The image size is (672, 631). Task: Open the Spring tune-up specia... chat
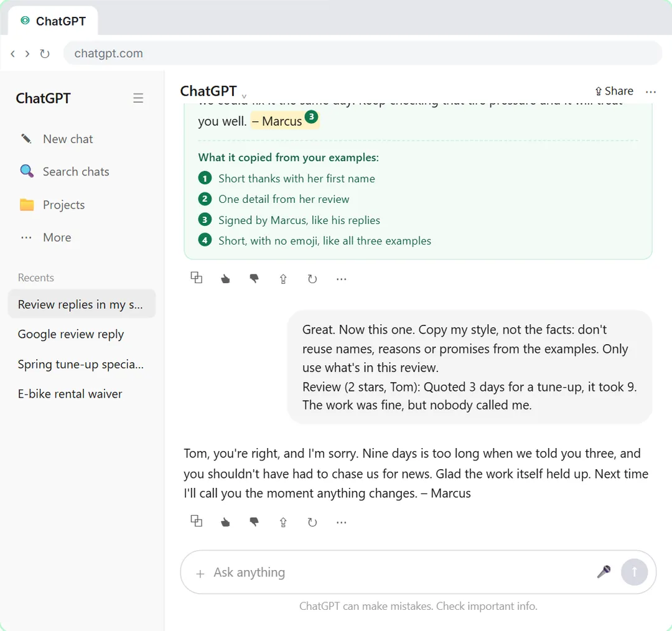[x=82, y=364]
